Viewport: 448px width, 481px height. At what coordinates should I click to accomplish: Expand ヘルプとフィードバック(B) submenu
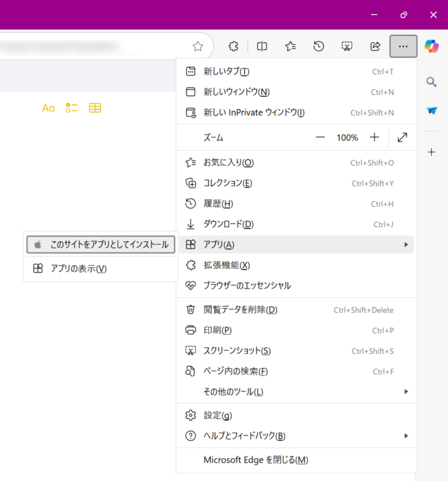click(x=296, y=436)
